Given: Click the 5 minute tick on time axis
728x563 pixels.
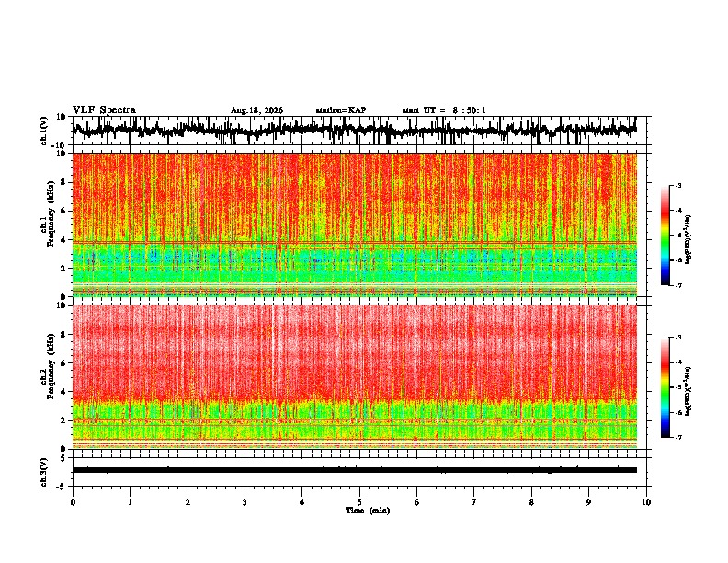Looking at the screenshot, I should point(359,502).
